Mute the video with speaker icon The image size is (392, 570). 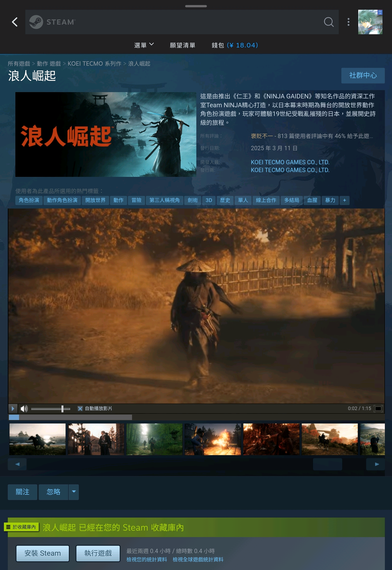coord(24,409)
